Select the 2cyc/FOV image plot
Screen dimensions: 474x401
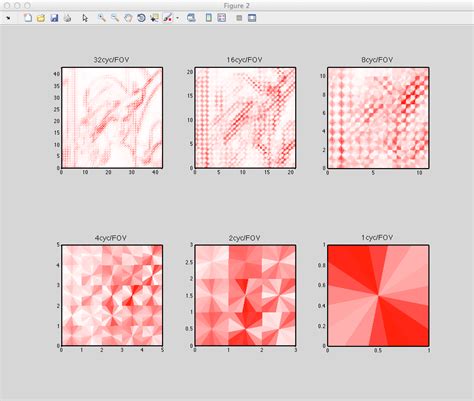(x=245, y=295)
